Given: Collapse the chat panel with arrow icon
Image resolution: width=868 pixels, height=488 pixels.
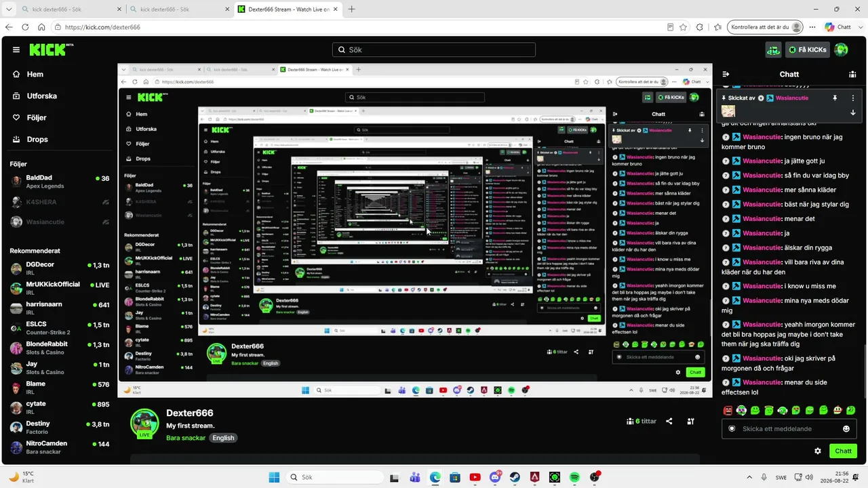Looking at the screenshot, I should tap(726, 75).
